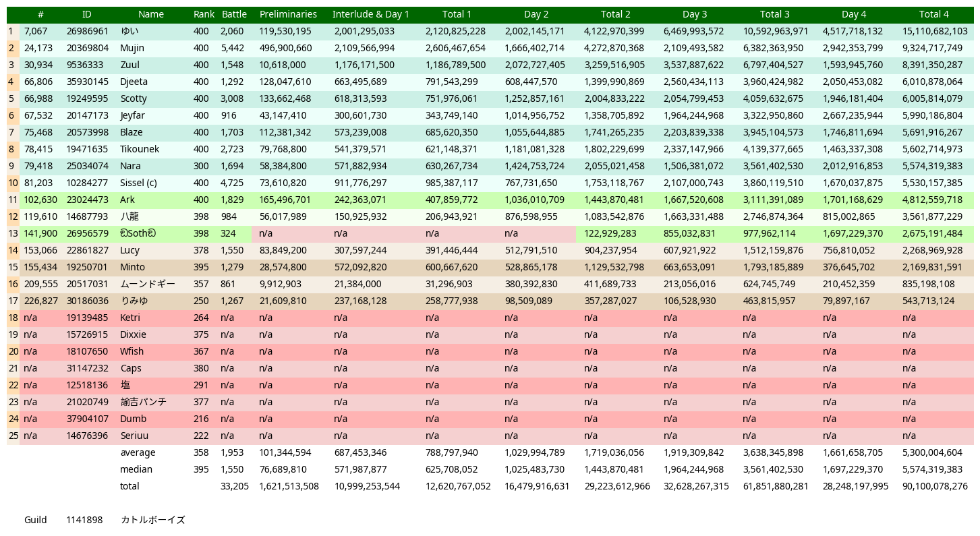Select the ID cell "20369804"

(87, 48)
